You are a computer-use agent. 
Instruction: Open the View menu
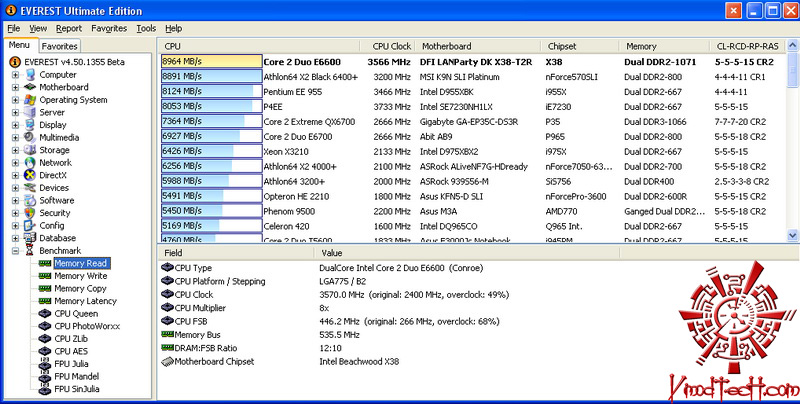(38, 29)
